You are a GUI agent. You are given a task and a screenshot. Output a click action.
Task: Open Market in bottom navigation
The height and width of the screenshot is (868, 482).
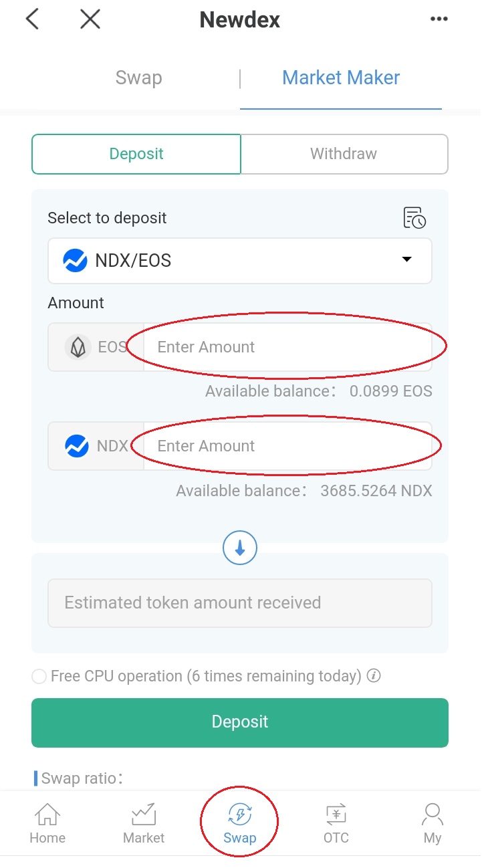point(144,824)
